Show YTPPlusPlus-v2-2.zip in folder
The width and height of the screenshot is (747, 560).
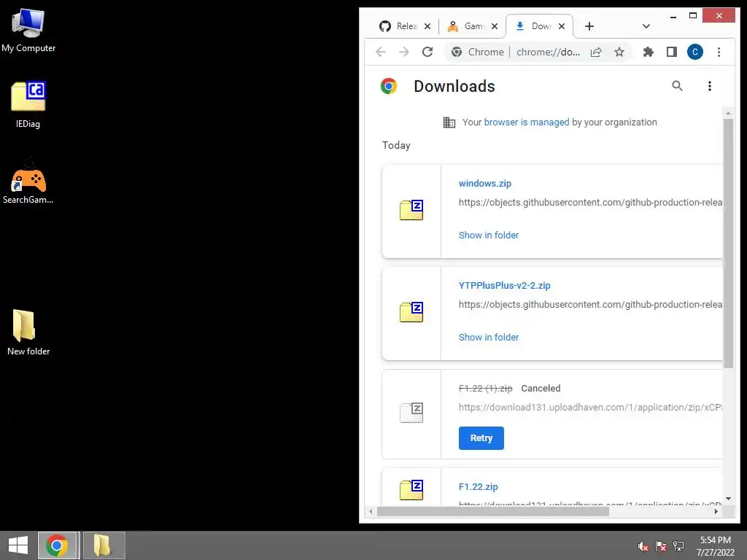tap(488, 337)
